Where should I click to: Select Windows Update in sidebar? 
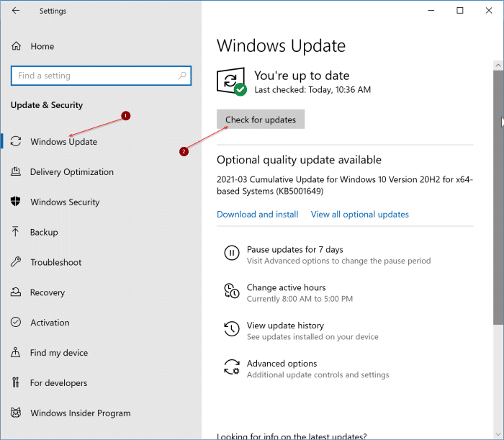pos(63,142)
